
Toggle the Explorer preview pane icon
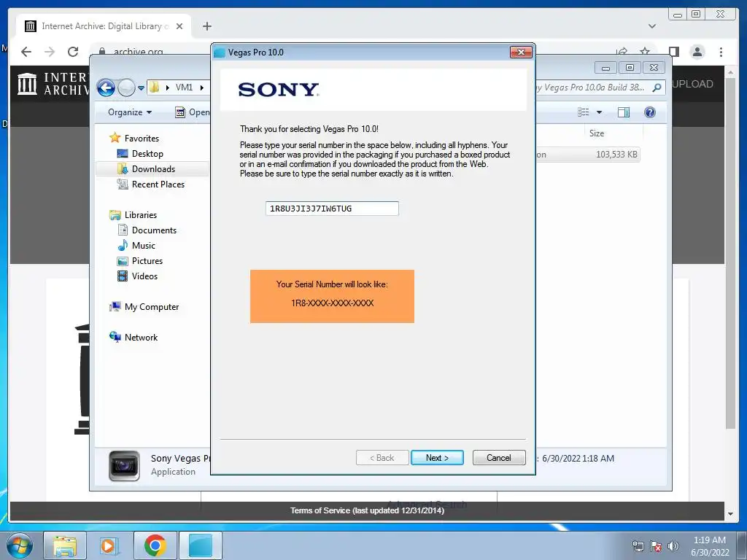coord(623,112)
